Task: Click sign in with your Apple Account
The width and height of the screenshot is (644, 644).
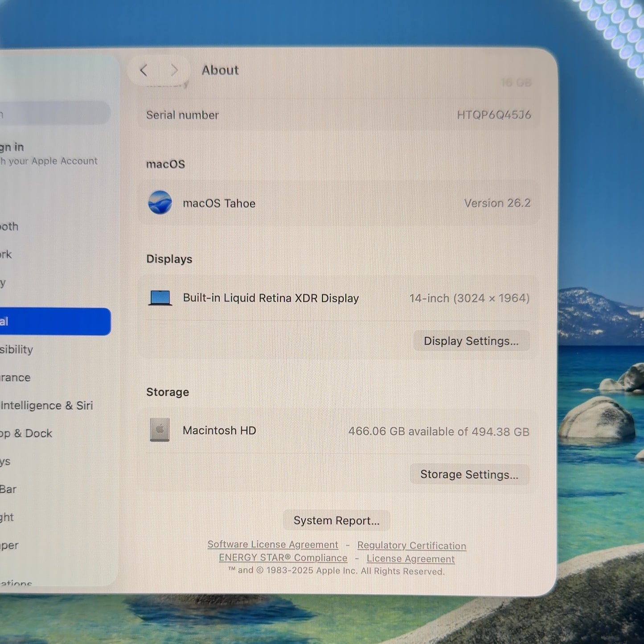Action: (x=49, y=154)
